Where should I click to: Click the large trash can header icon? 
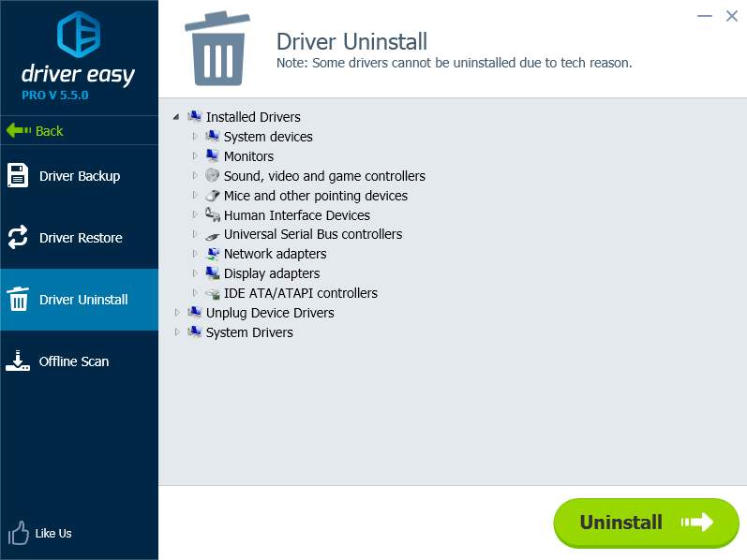coord(217,49)
